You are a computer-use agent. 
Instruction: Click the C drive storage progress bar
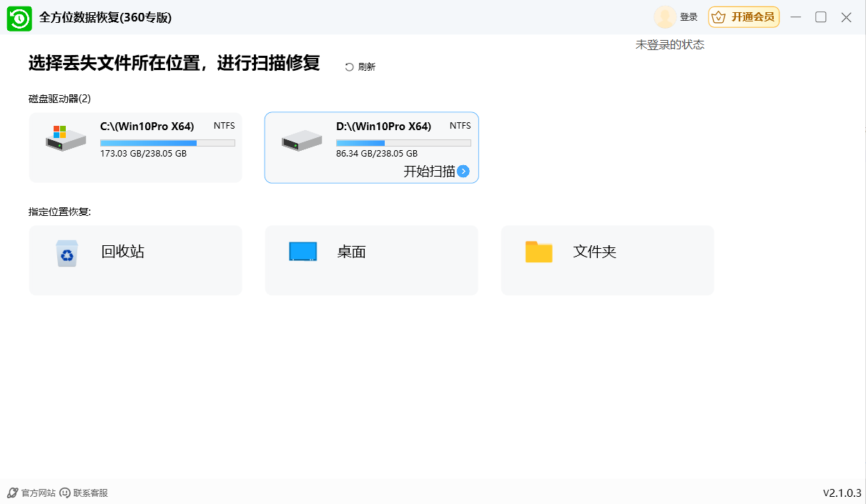(x=167, y=142)
